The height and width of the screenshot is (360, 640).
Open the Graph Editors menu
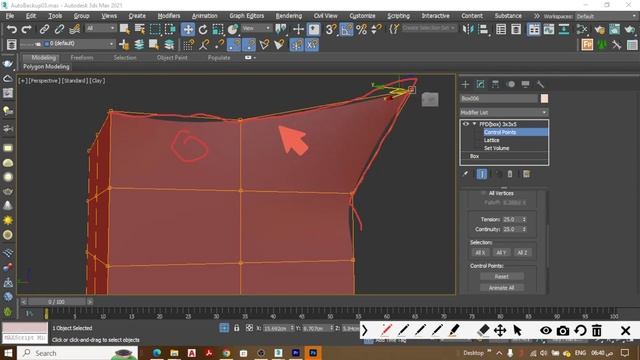click(247, 16)
